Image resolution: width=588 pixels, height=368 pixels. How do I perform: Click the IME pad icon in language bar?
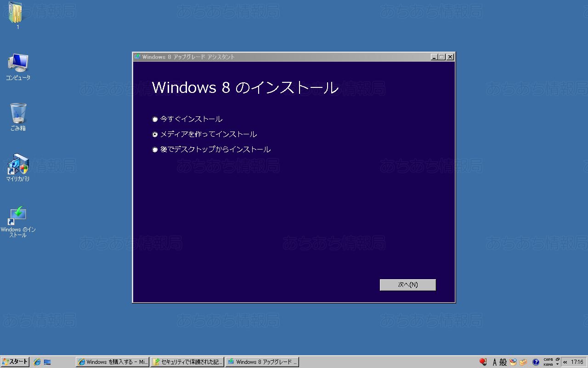tap(513, 362)
